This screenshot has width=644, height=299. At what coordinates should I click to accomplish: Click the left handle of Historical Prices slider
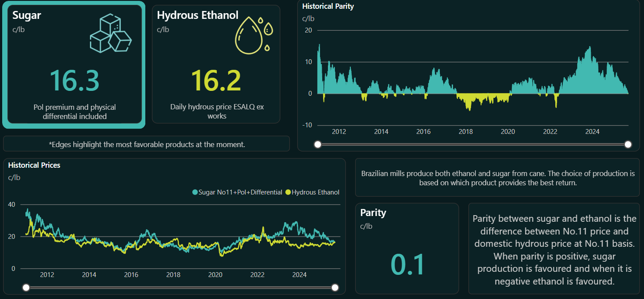pos(26,288)
